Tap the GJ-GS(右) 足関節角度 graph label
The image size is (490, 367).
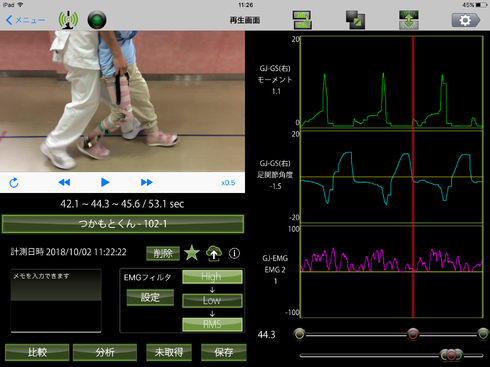(275, 175)
